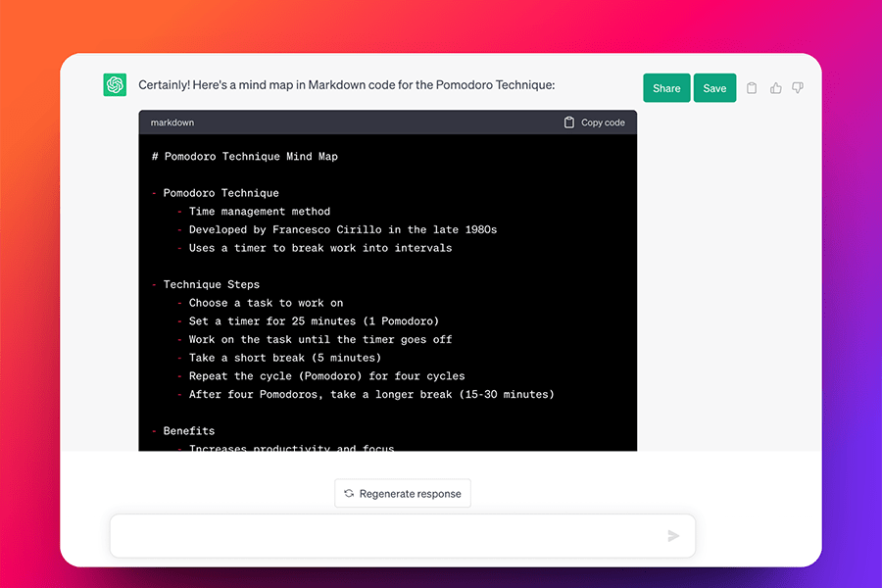Give the response a thumbs up
882x588 pixels.
775,88
